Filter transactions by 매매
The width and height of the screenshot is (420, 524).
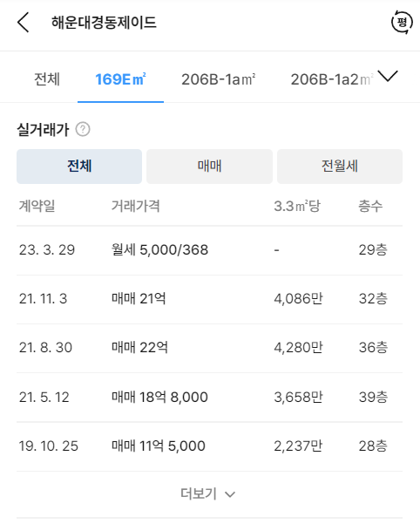click(x=209, y=167)
